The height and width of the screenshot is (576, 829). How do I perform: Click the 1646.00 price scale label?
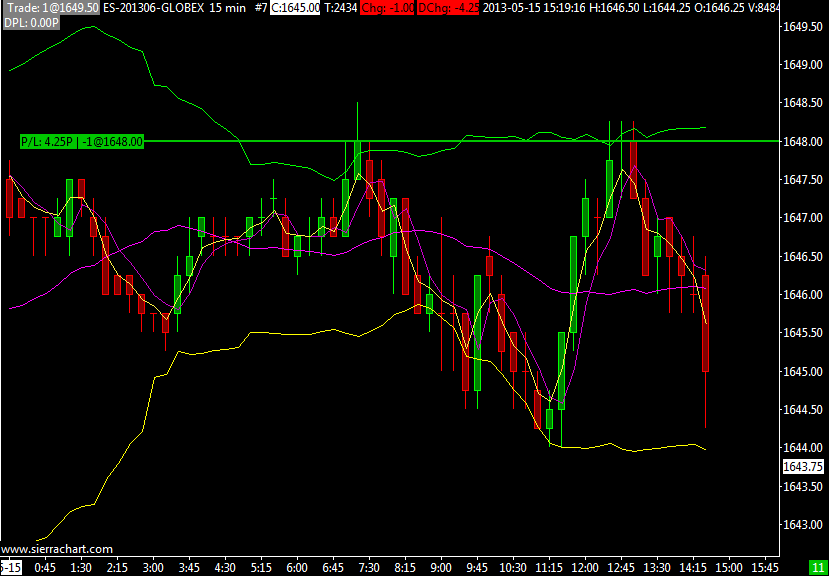804,295
